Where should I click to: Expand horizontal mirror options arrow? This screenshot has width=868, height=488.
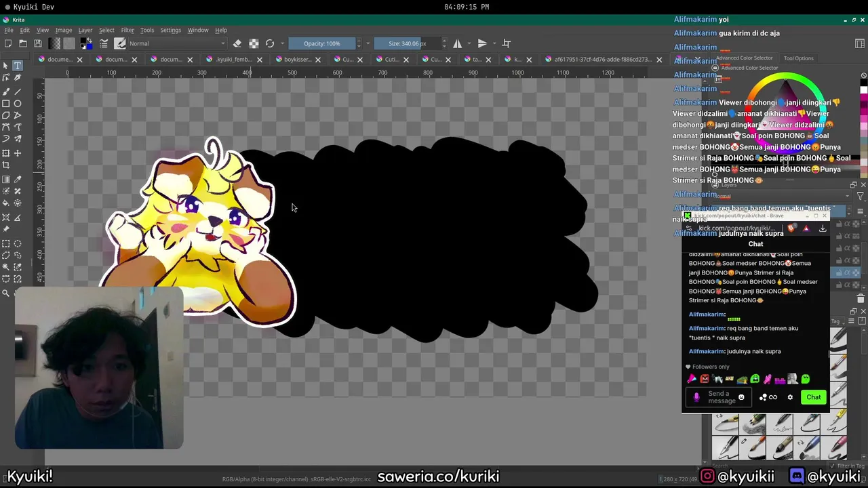point(468,43)
